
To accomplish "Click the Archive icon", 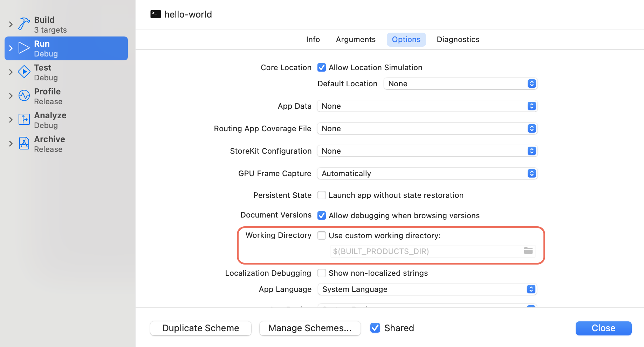I will (x=23, y=143).
